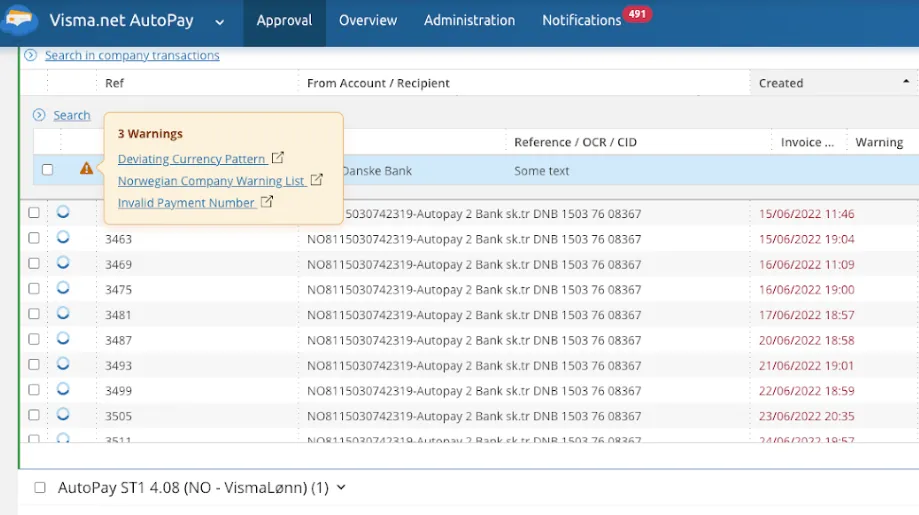The height and width of the screenshot is (515, 919).
Task: Click the Search link
Action: (72, 115)
